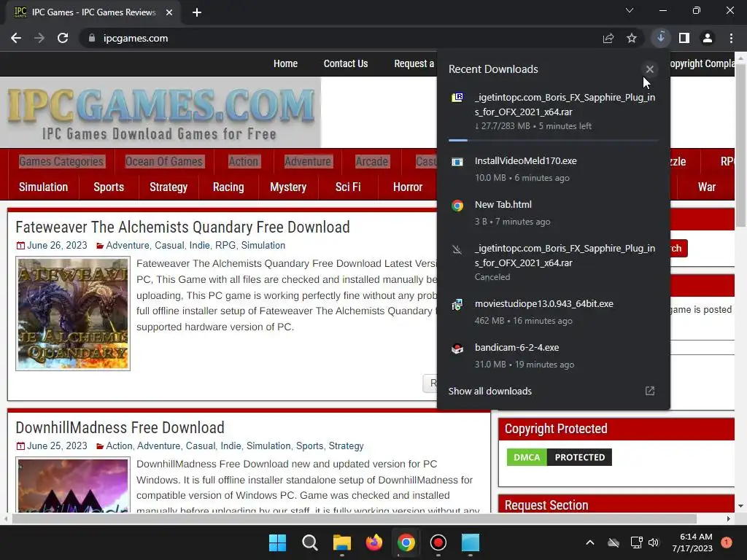Image resolution: width=747 pixels, height=560 pixels.
Task: Close the Recent Downloads popup
Action: pyautogui.click(x=650, y=69)
